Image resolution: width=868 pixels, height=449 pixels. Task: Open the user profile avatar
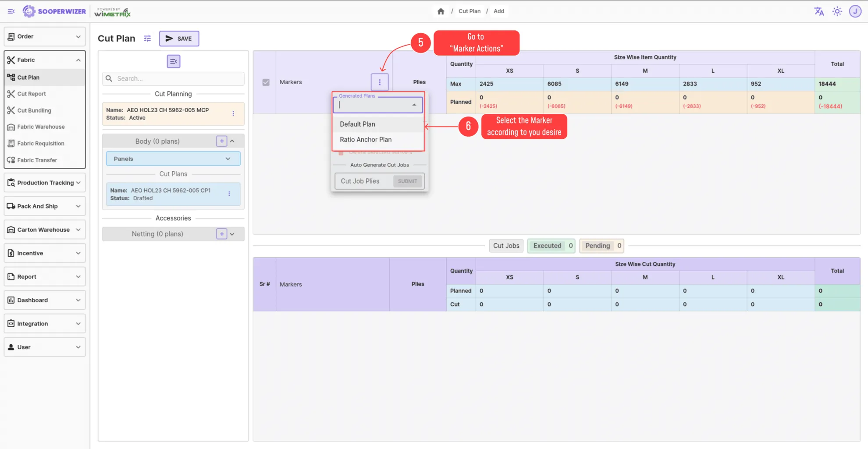click(x=855, y=11)
